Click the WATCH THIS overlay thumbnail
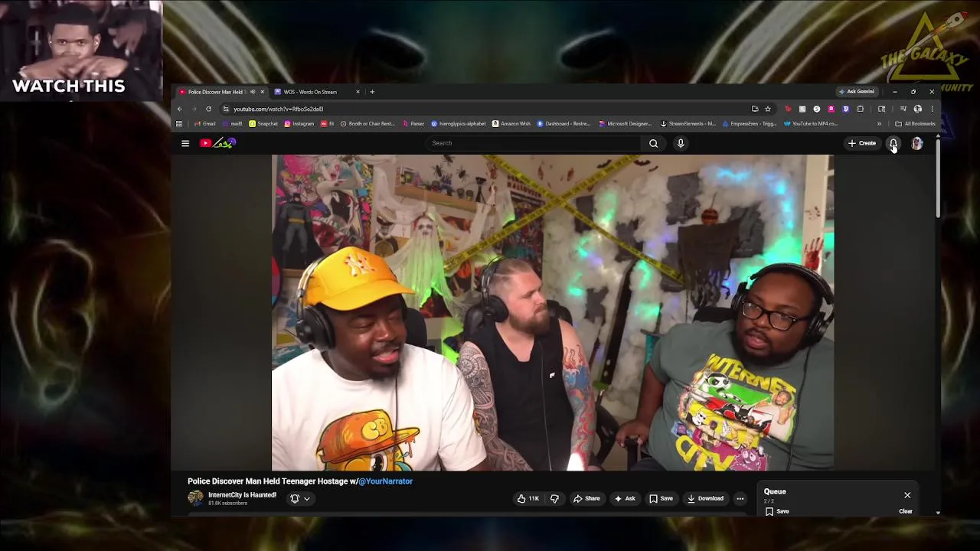The height and width of the screenshot is (551, 980). [81, 51]
